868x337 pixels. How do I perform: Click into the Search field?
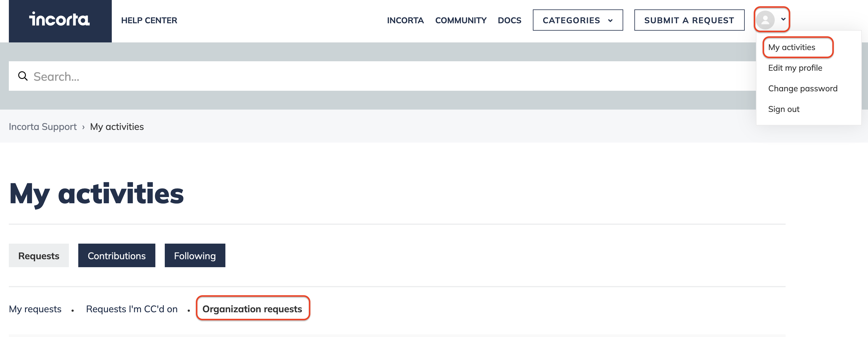(382, 76)
